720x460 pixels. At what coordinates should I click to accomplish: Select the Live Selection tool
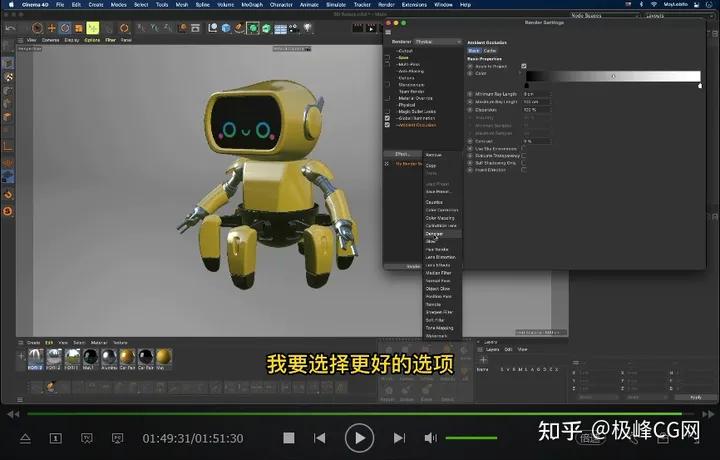(x=37, y=28)
